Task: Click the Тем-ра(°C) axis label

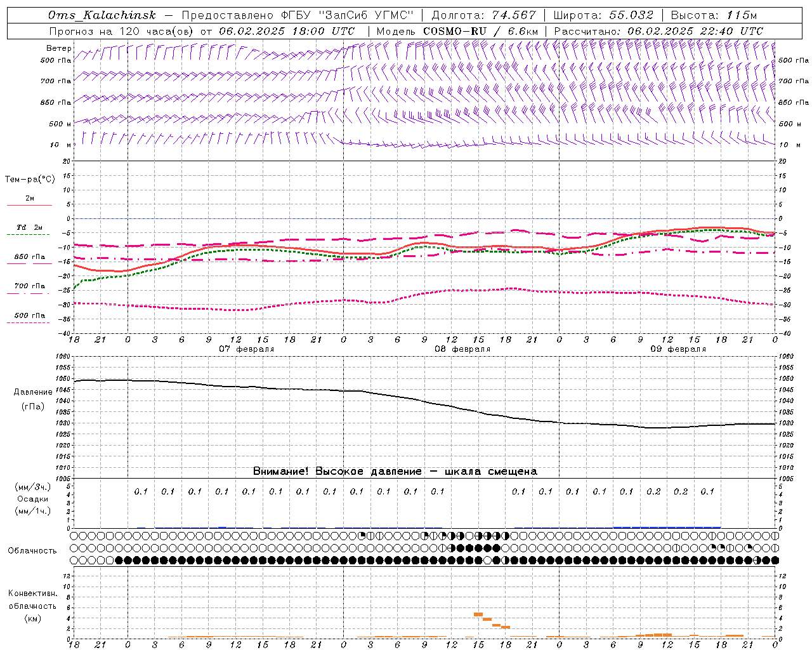Action: (x=30, y=180)
